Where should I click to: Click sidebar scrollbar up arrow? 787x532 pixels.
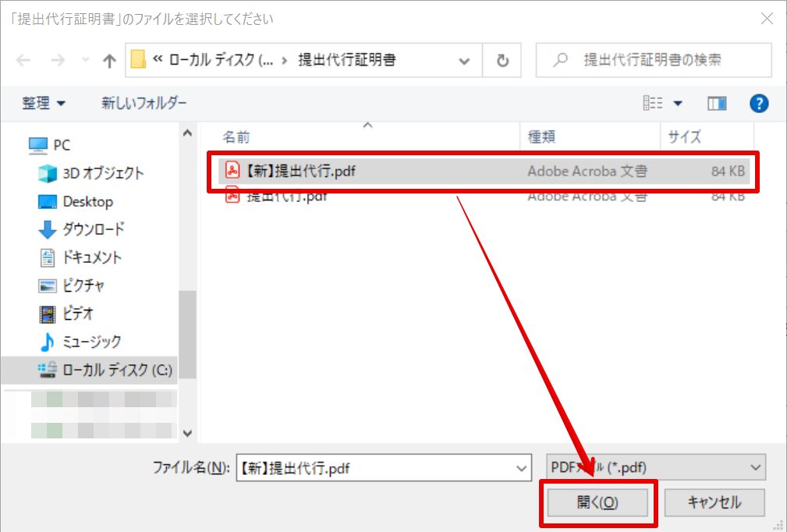click(188, 133)
